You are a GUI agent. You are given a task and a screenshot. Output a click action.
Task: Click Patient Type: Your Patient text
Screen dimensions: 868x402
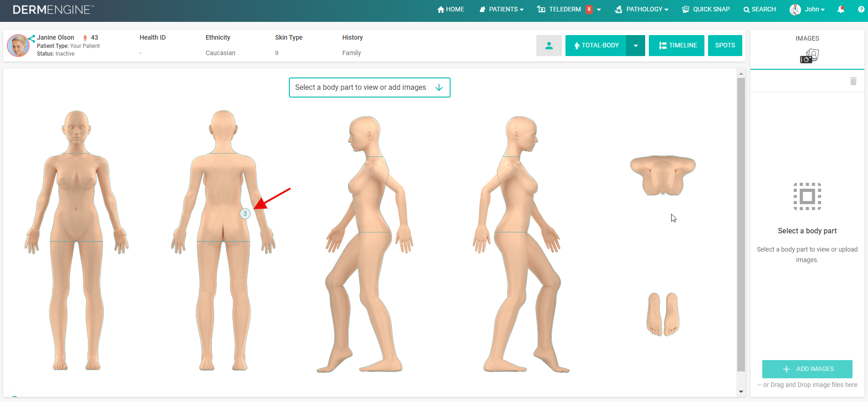tap(68, 46)
